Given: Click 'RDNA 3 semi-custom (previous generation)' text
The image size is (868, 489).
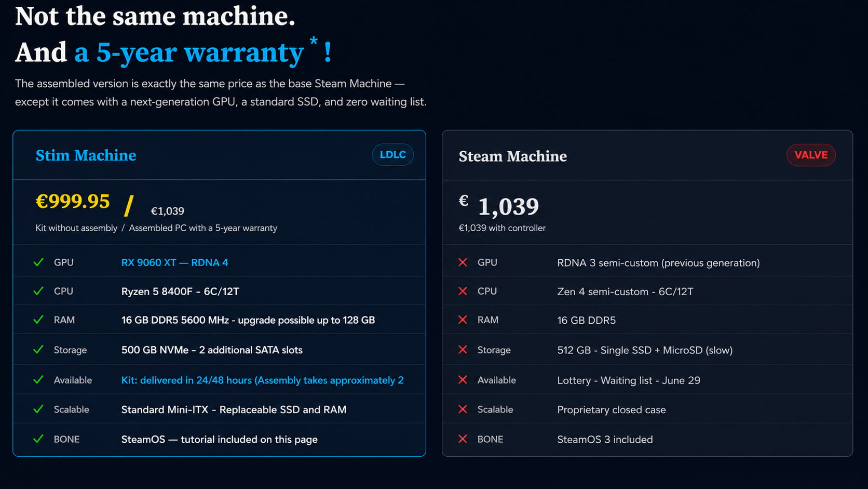Looking at the screenshot, I should point(658,263).
